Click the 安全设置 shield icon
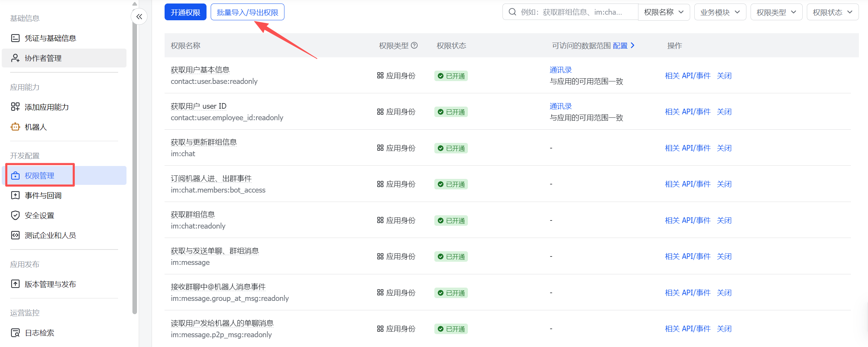The height and width of the screenshot is (347, 868). (15, 215)
